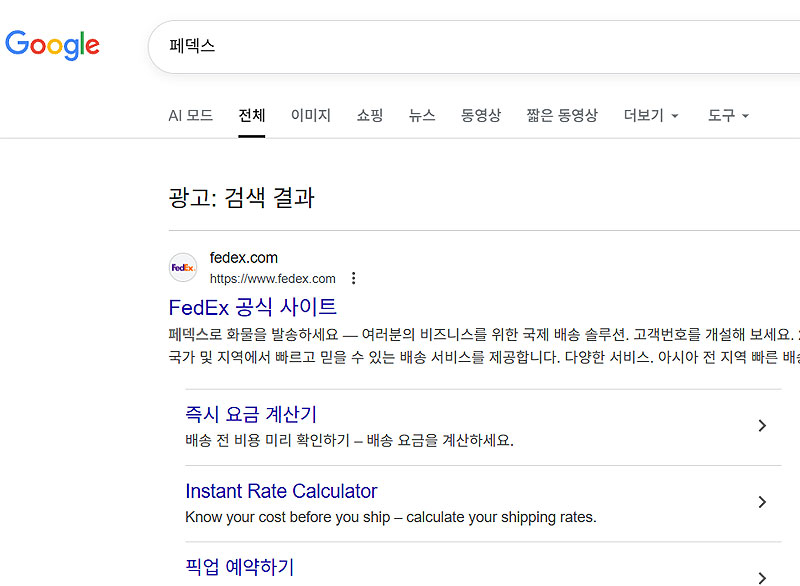Screen dimensions: 800x586
Task: Open the 픽업 예약하기 link
Action: point(240,567)
